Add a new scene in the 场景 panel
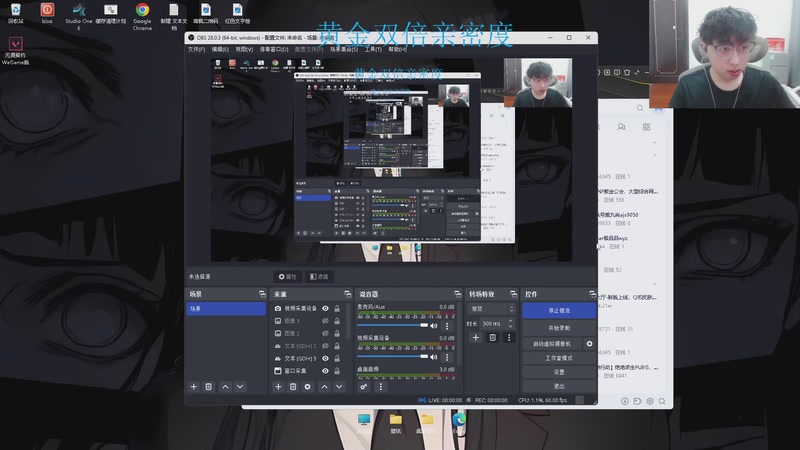Image resolution: width=800 pixels, height=450 pixels. pyautogui.click(x=193, y=387)
